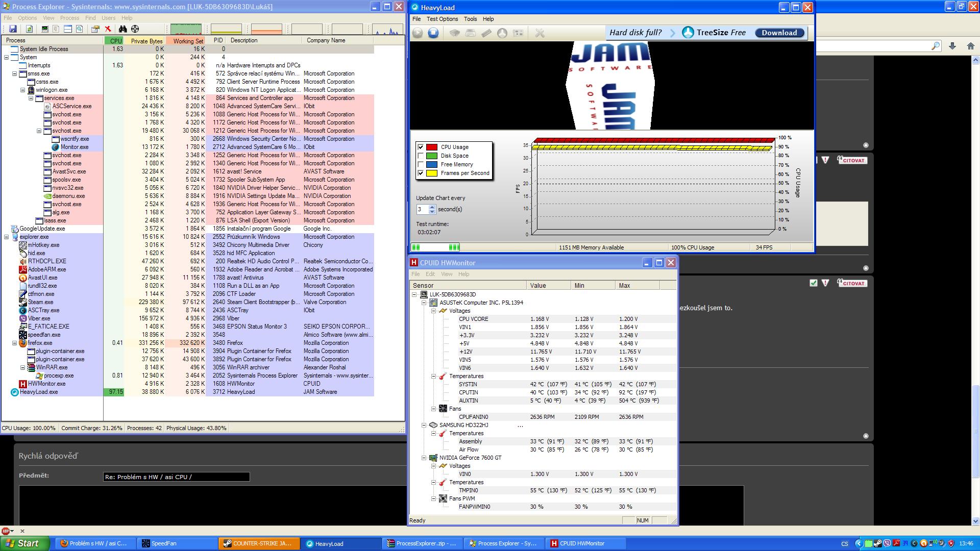
Task: Switch to SpeedFan in the taskbar
Action: (177, 543)
